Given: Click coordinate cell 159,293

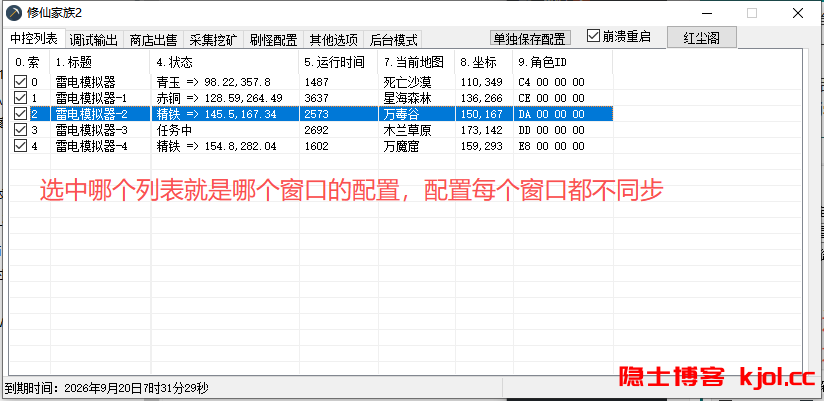Looking at the screenshot, I should point(481,146).
